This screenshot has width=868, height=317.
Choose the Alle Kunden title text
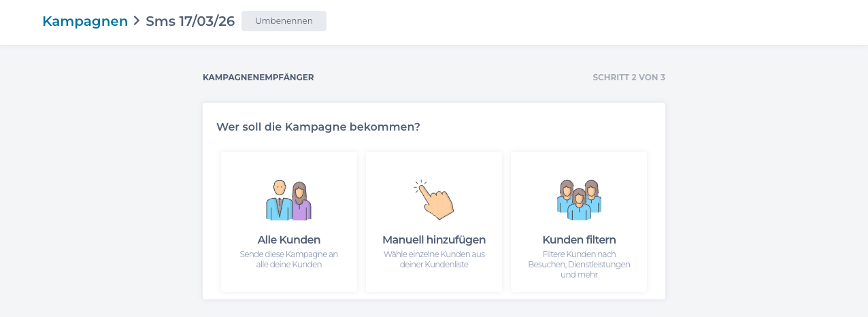point(288,239)
